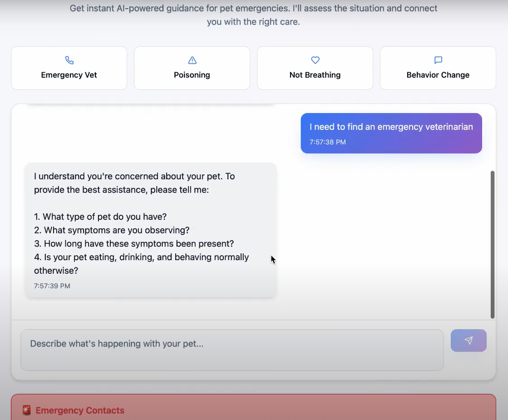Click the Emergency Contacts heading text

[80, 410]
